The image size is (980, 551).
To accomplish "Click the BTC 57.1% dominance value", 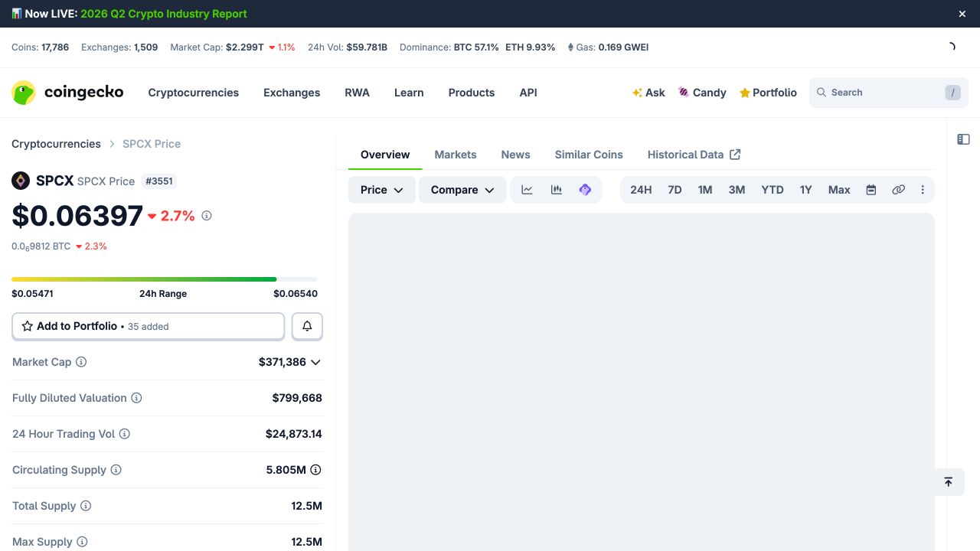I will point(476,47).
